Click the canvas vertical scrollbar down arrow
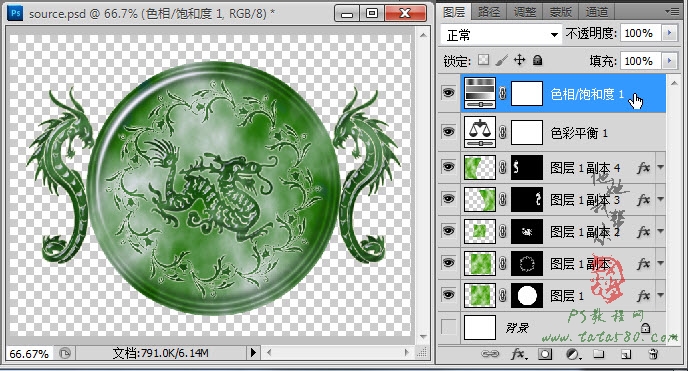This screenshot has height=371, width=688. point(423,337)
